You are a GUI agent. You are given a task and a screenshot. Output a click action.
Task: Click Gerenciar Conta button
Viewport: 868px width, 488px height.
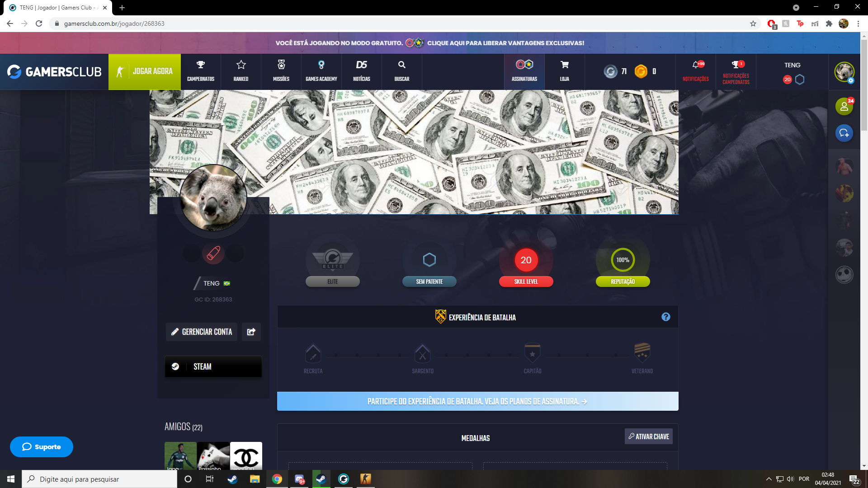(x=202, y=332)
